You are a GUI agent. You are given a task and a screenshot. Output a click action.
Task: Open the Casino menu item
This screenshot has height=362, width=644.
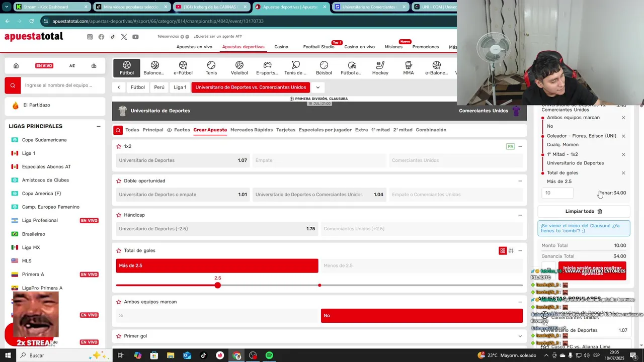tap(281, 47)
